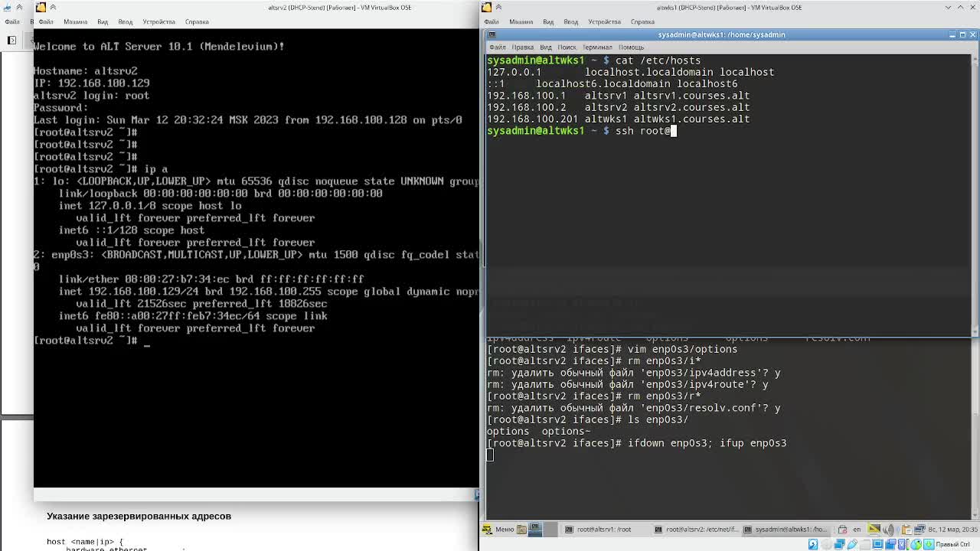Open Ввод menu in altsrv2 VirtualBox window
The image size is (980, 551).
pos(125,21)
